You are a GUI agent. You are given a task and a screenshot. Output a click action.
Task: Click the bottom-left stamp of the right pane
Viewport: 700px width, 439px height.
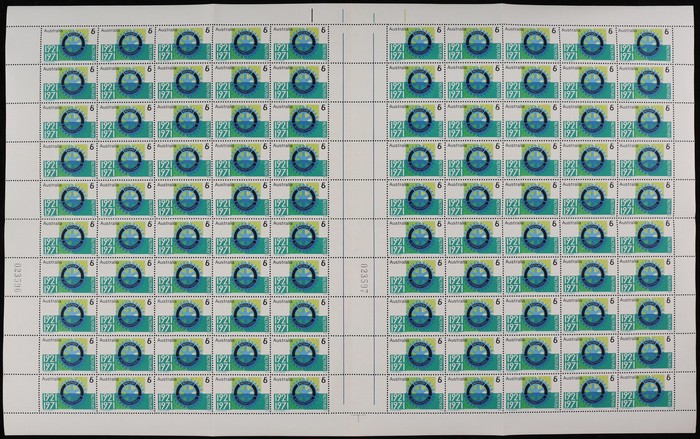click(415, 392)
